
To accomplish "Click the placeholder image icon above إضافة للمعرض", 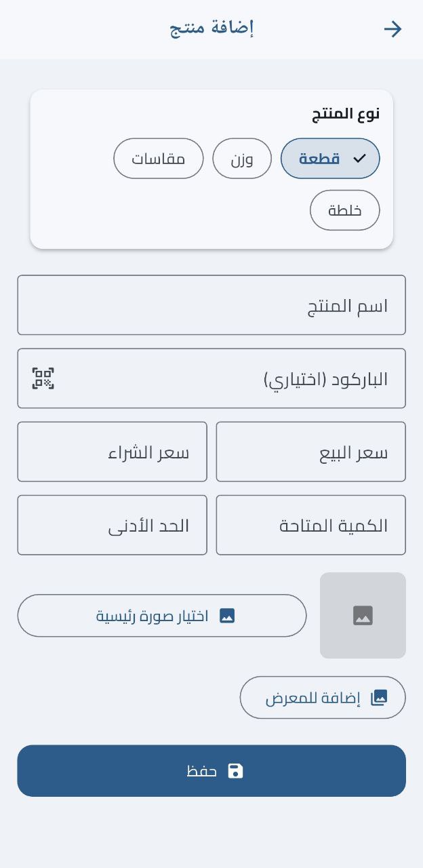I will [x=363, y=616].
